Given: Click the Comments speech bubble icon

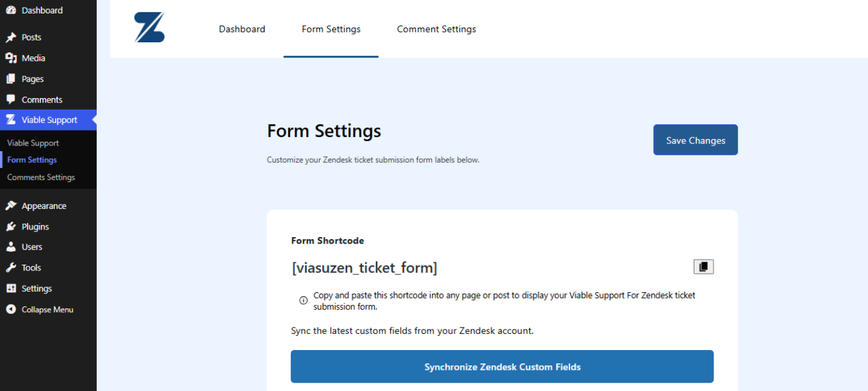Looking at the screenshot, I should [x=11, y=100].
